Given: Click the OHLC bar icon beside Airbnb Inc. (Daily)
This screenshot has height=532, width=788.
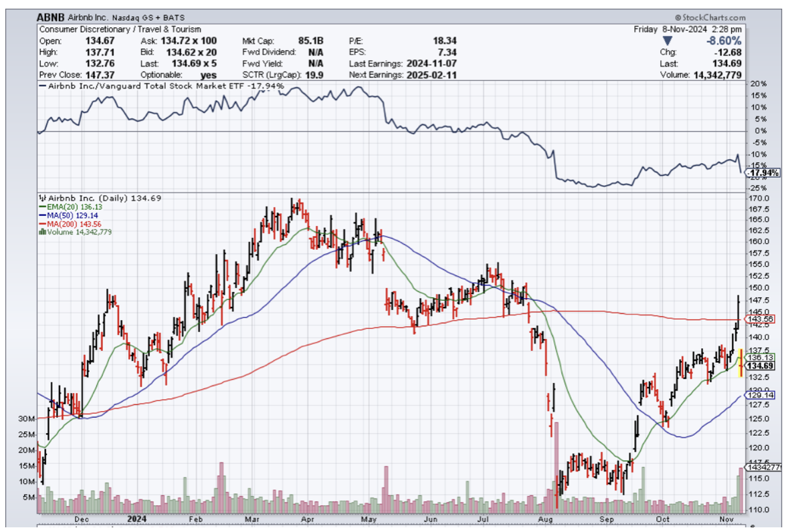Looking at the screenshot, I should point(44,198).
